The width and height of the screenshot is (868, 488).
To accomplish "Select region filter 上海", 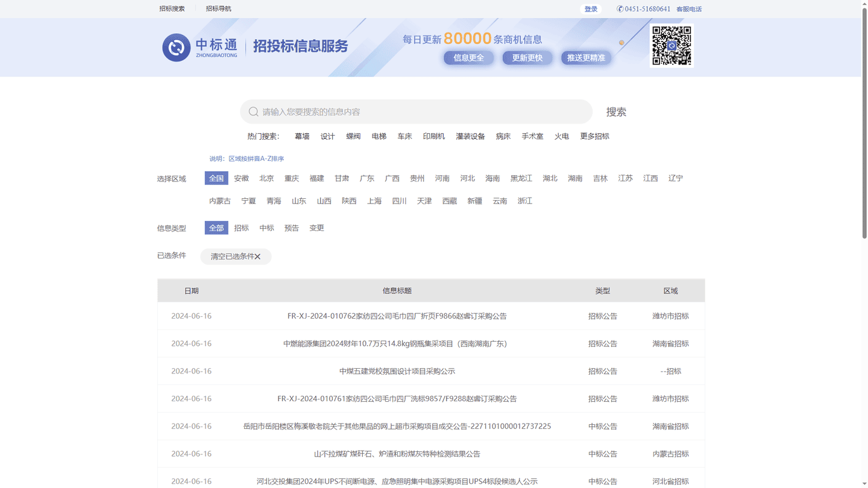I will click(x=374, y=201).
